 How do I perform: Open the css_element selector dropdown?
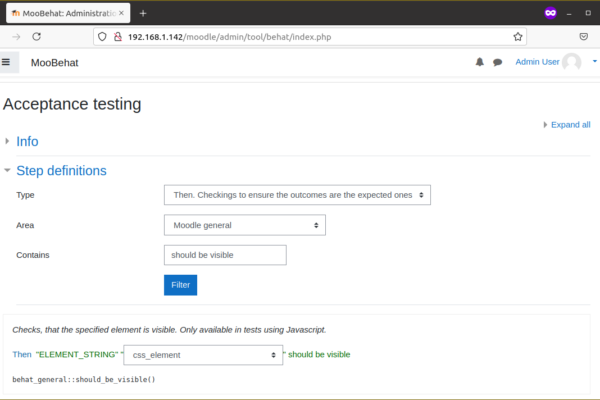click(203, 355)
